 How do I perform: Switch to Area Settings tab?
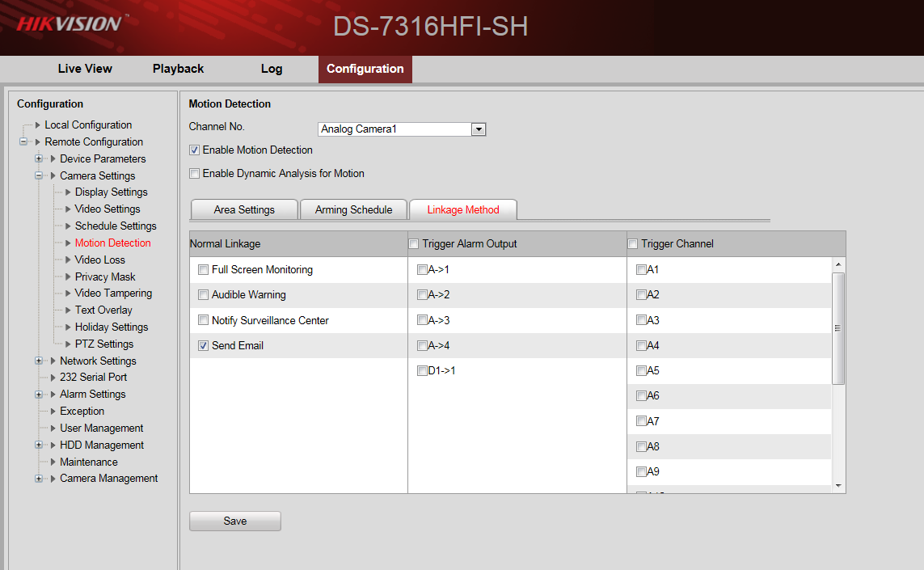coord(244,210)
